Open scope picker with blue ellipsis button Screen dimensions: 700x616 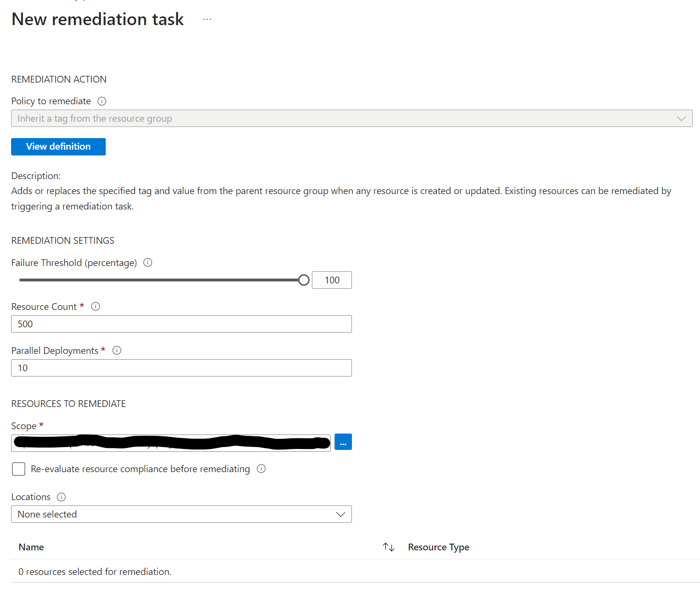point(343,442)
